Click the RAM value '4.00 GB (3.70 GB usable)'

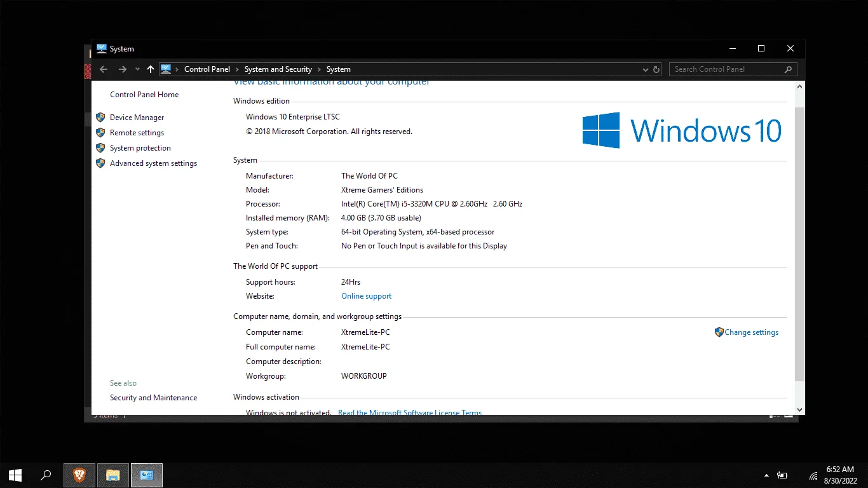[x=381, y=218]
